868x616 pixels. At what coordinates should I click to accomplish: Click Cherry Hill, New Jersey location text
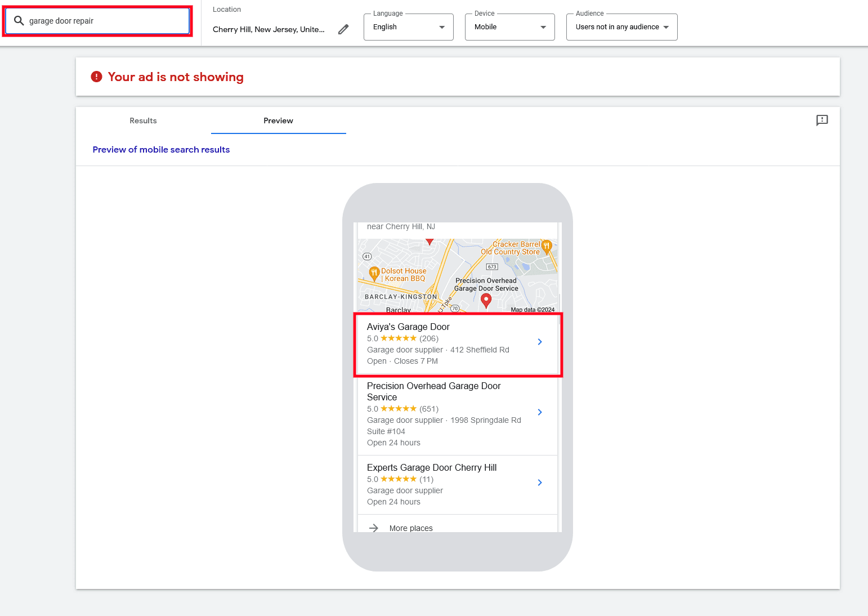269,29
